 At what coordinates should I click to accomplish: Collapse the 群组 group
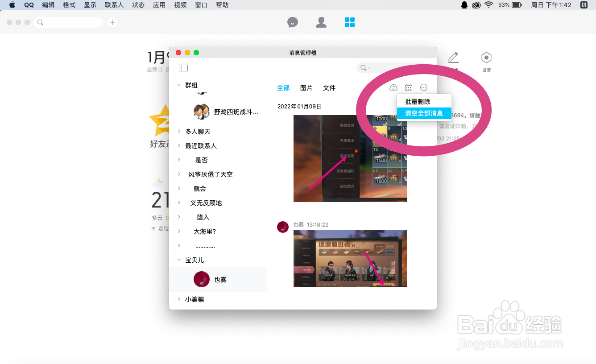[x=179, y=85]
